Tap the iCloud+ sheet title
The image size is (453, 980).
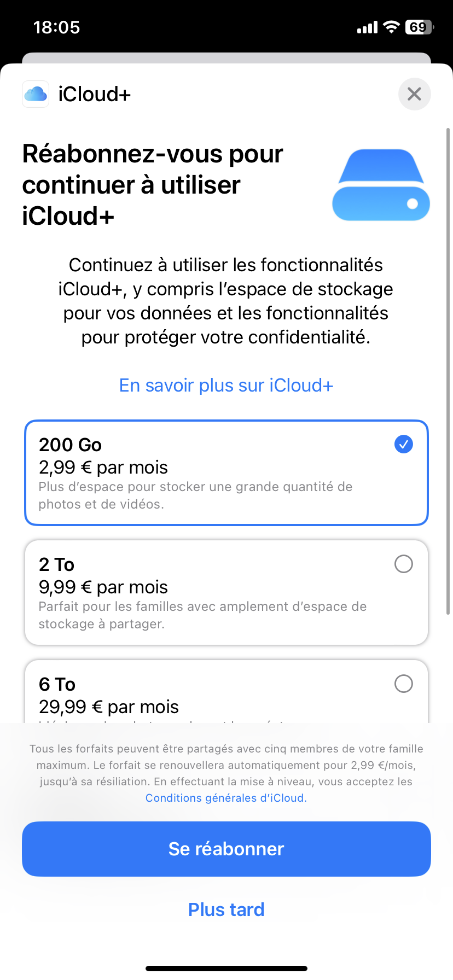(95, 94)
